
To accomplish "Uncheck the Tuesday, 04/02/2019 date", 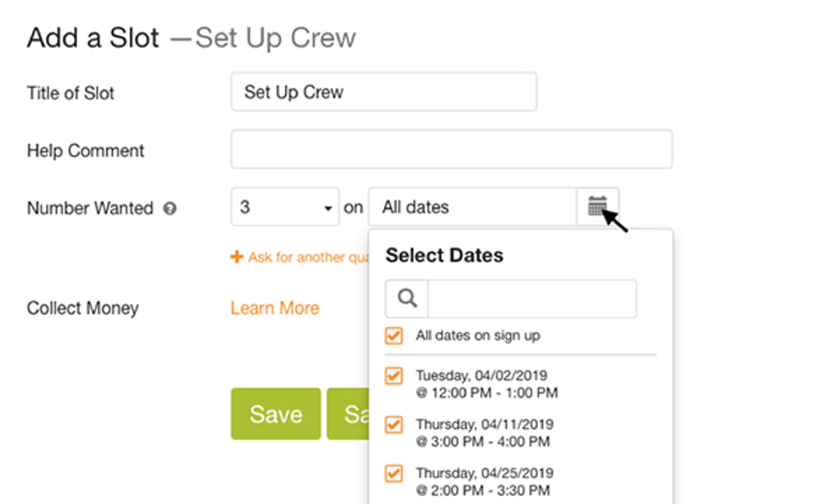I will (394, 376).
